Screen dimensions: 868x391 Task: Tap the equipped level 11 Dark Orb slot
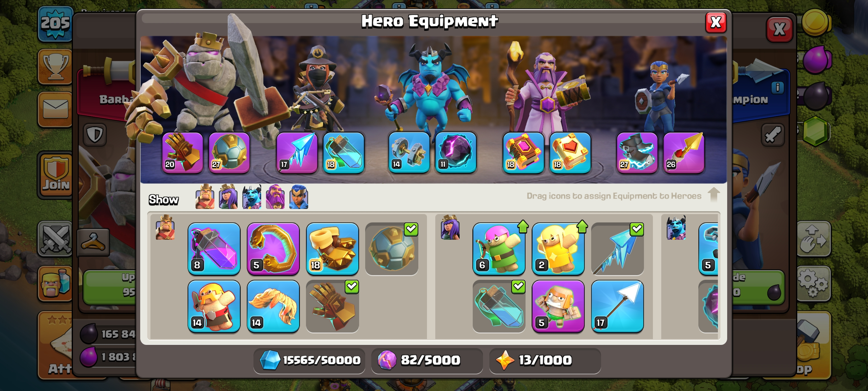coord(455,153)
